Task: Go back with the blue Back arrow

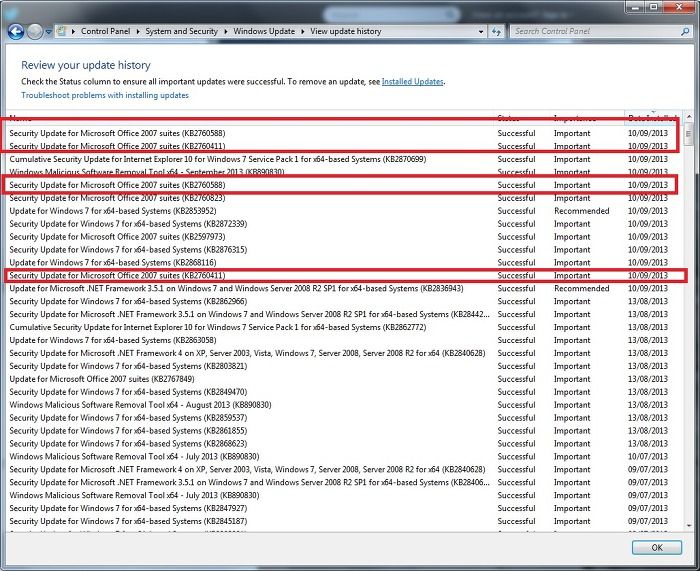Action: tap(16, 31)
